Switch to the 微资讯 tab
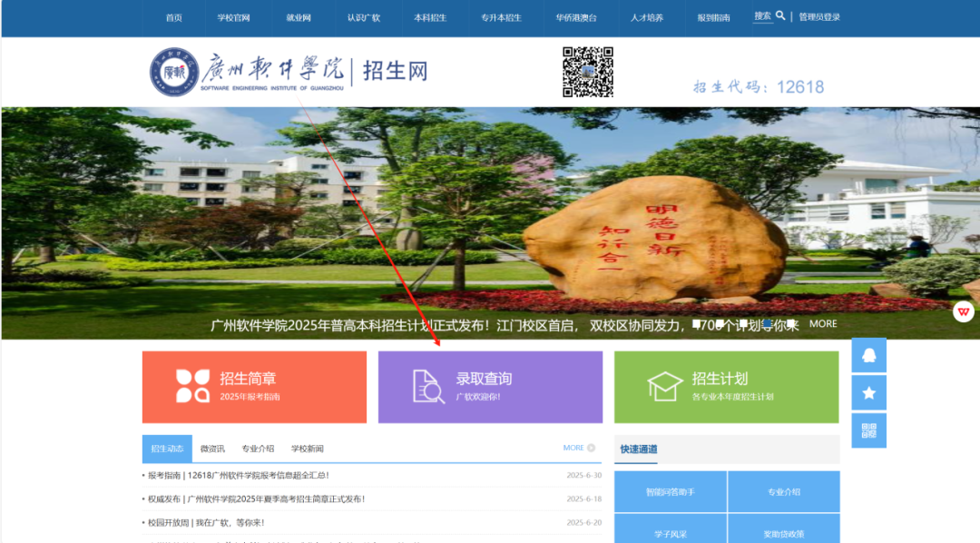The width and height of the screenshot is (980, 543). [212, 449]
